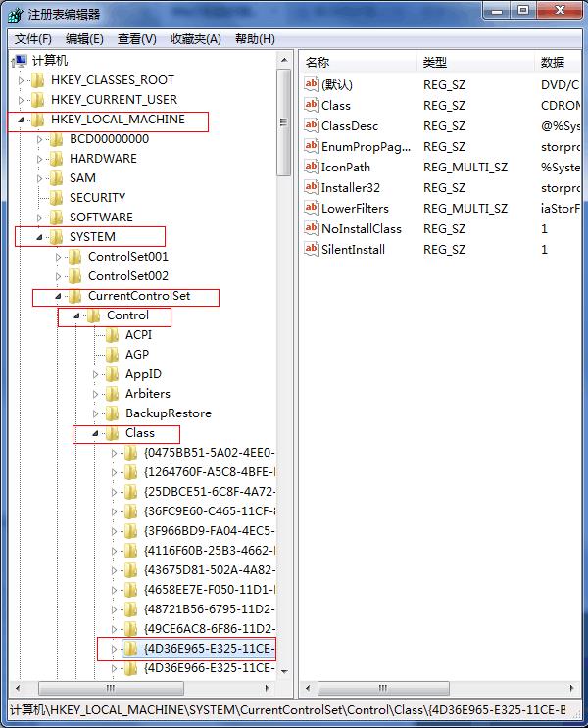Expand the ControlSet001 key arrow
Screen dimensions: 588x728
tap(59, 257)
